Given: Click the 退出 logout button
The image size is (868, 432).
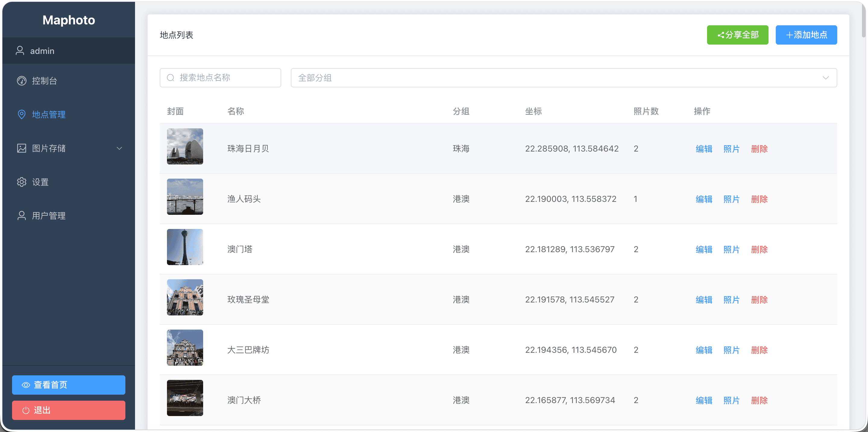Looking at the screenshot, I should 69,410.
